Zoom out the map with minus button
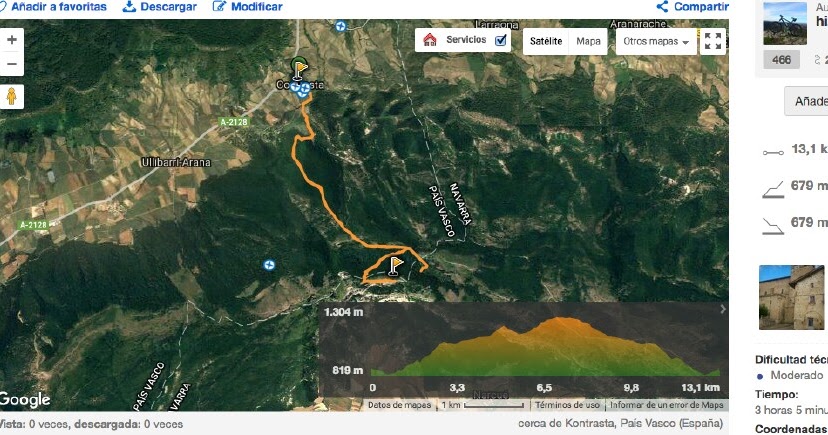828x435 pixels. point(12,64)
